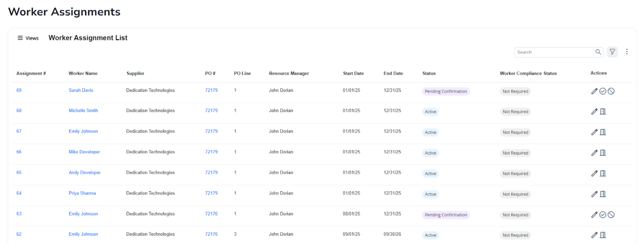The width and height of the screenshot is (644, 249).
Task: Open Priya Sharma worker profile
Action: point(82,193)
